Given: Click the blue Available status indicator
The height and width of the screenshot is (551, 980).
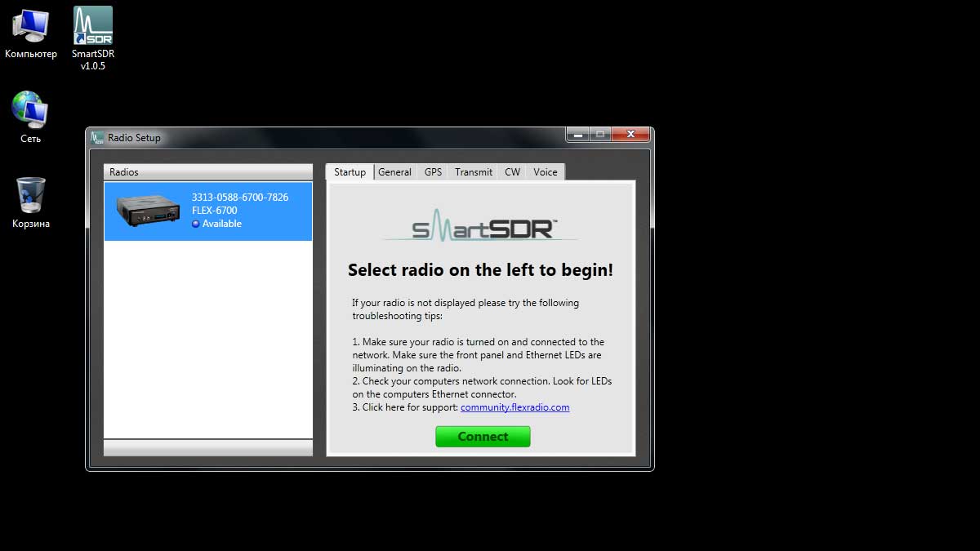Looking at the screenshot, I should 196,224.
